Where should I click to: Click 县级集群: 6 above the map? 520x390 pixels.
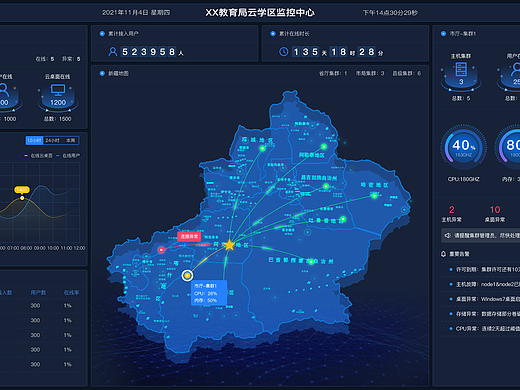pos(407,73)
